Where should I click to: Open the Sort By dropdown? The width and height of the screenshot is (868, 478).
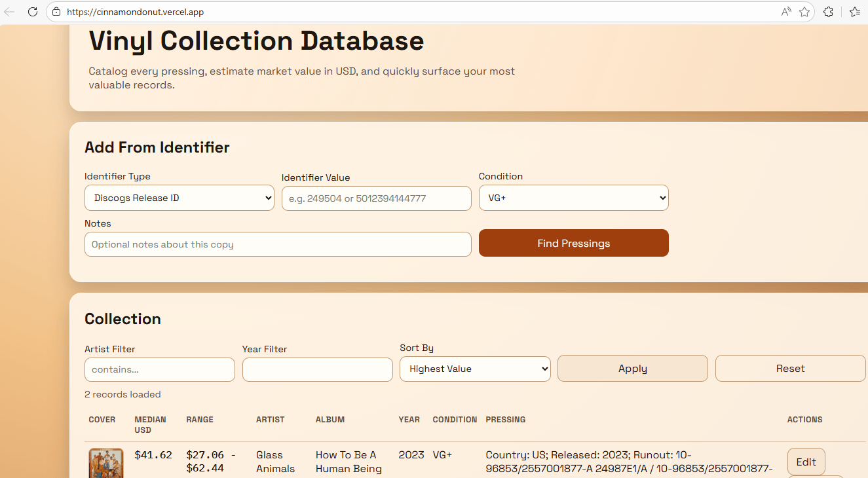[x=476, y=369]
